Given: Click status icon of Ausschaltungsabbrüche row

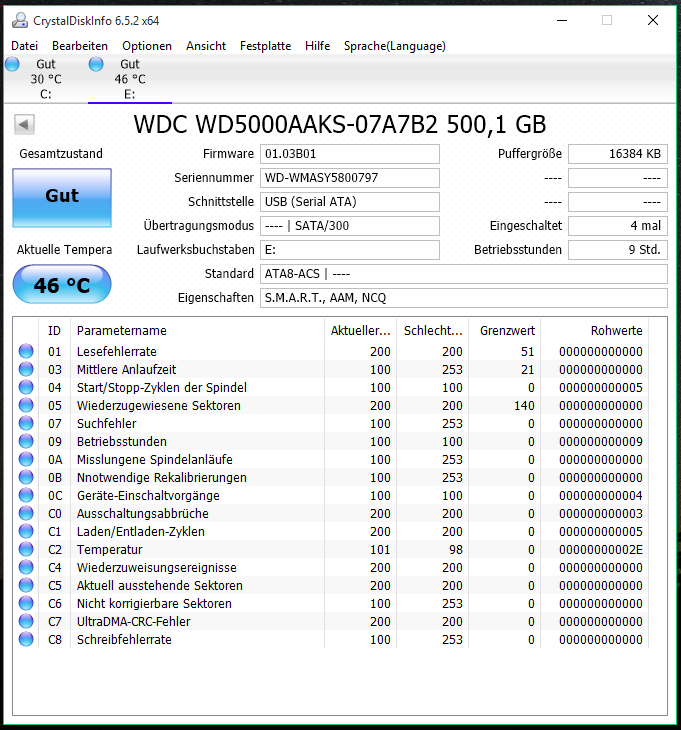Looking at the screenshot, I should click(26, 514).
